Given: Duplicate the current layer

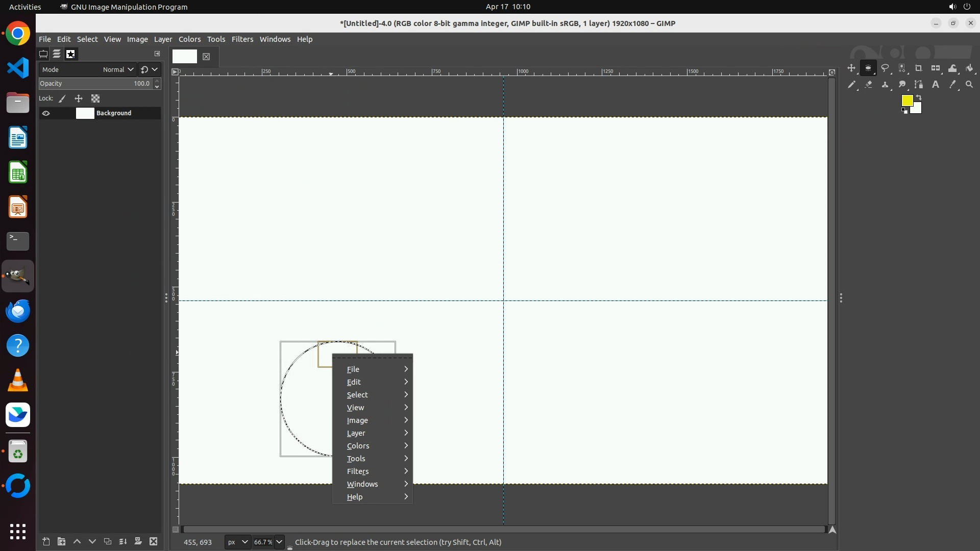Looking at the screenshot, I should click(107, 542).
